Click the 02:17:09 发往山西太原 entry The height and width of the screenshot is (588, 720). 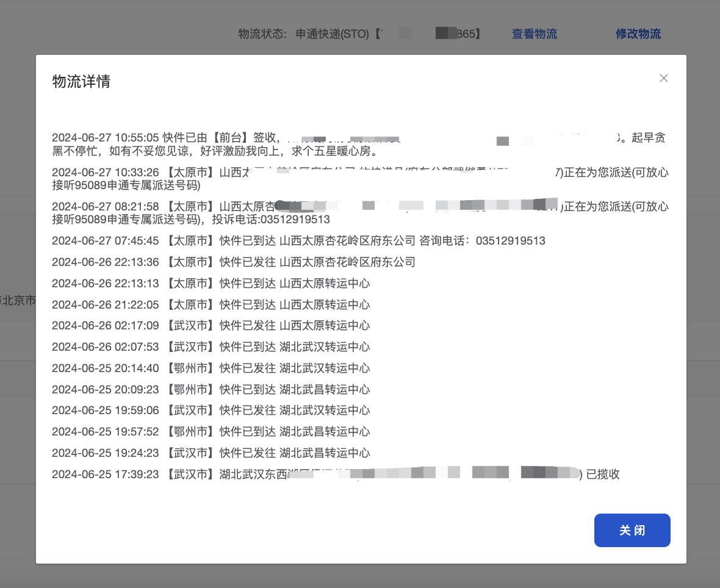click(211, 326)
